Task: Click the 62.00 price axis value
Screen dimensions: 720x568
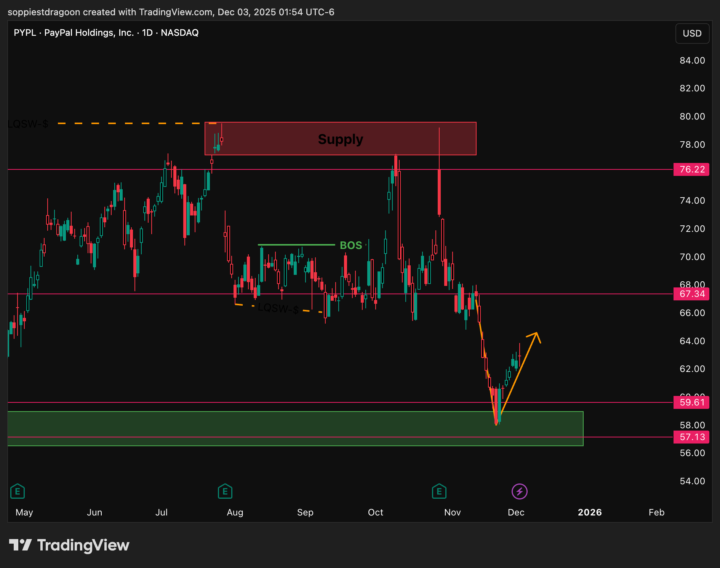Action: click(x=692, y=369)
